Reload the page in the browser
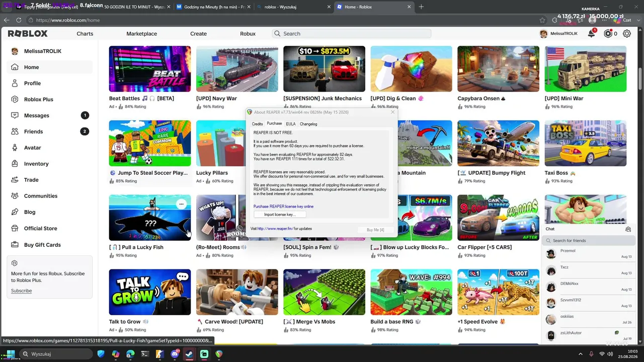 [x=19, y=20]
